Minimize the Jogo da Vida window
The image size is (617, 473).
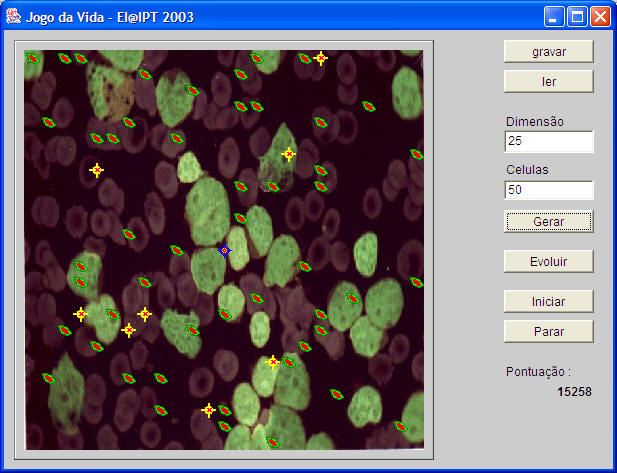click(555, 16)
